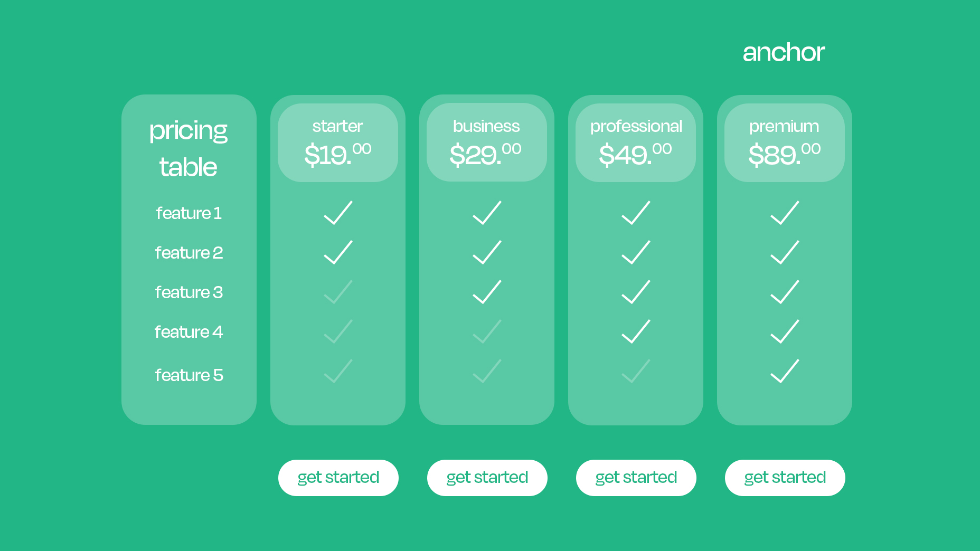The width and height of the screenshot is (980, 551).
Task: Click get started under the business plan
Action: pyautogui.click(x=487, y=478)
